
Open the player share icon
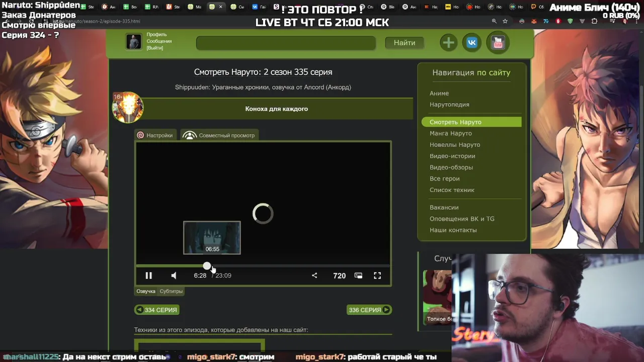[314, 276]
